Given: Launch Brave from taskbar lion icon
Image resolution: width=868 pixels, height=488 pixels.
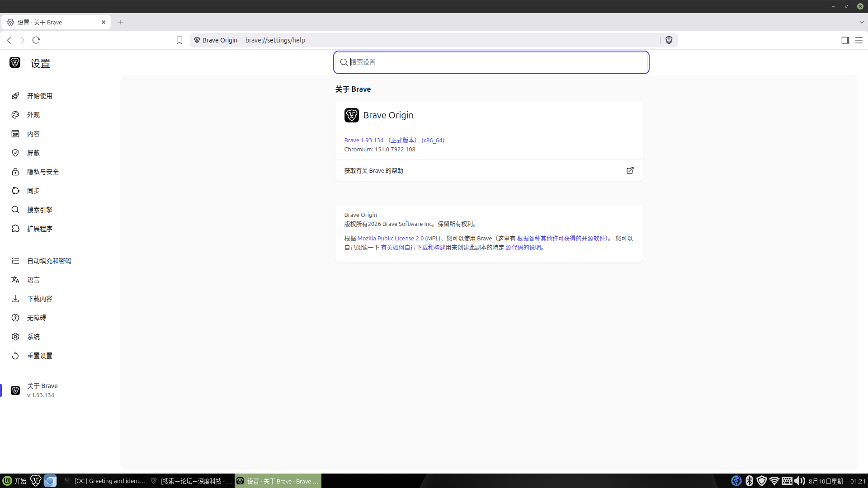Looking at the screenshot, I should [36, 481].
